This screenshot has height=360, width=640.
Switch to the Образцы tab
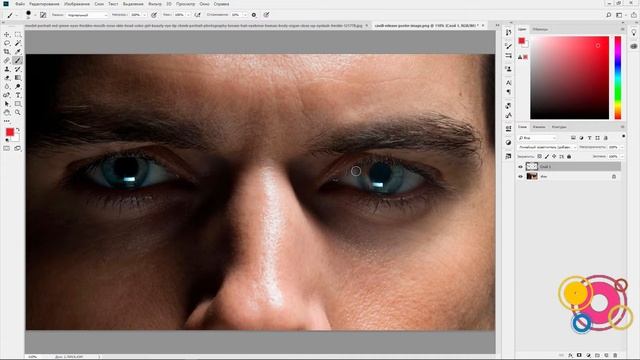pyautogui.click(x=540, y=29)
